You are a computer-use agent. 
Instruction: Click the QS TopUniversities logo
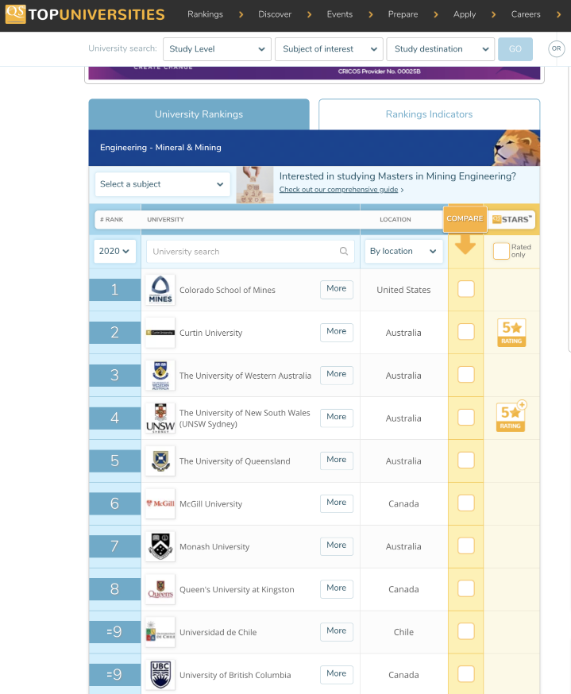click(x=84, y=14)
